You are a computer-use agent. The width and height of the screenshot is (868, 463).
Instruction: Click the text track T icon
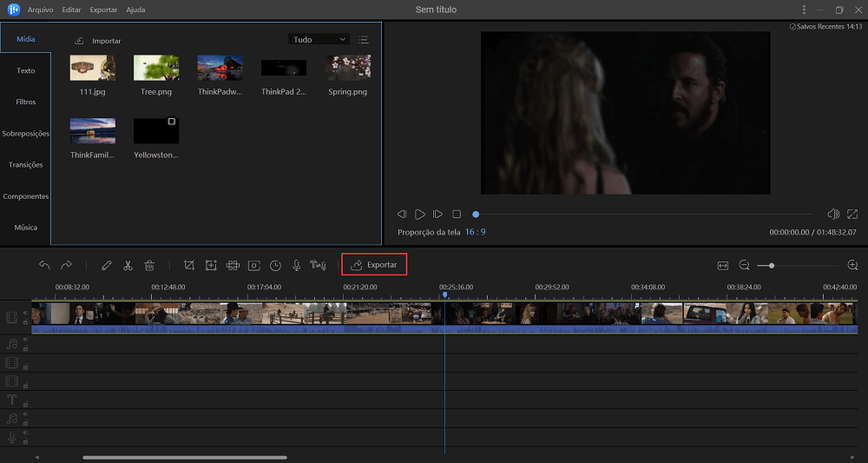point(11,400)
